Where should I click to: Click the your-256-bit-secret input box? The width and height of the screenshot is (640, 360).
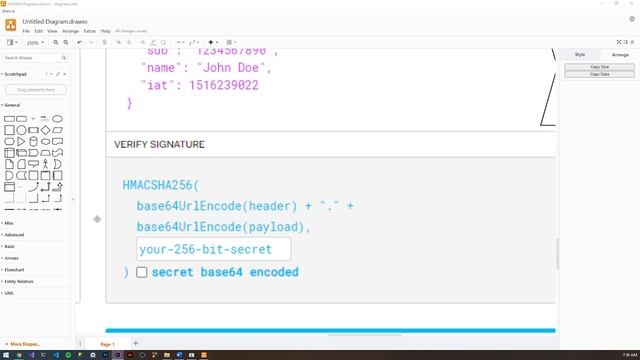pyautogui.click(x=213, y=249)
